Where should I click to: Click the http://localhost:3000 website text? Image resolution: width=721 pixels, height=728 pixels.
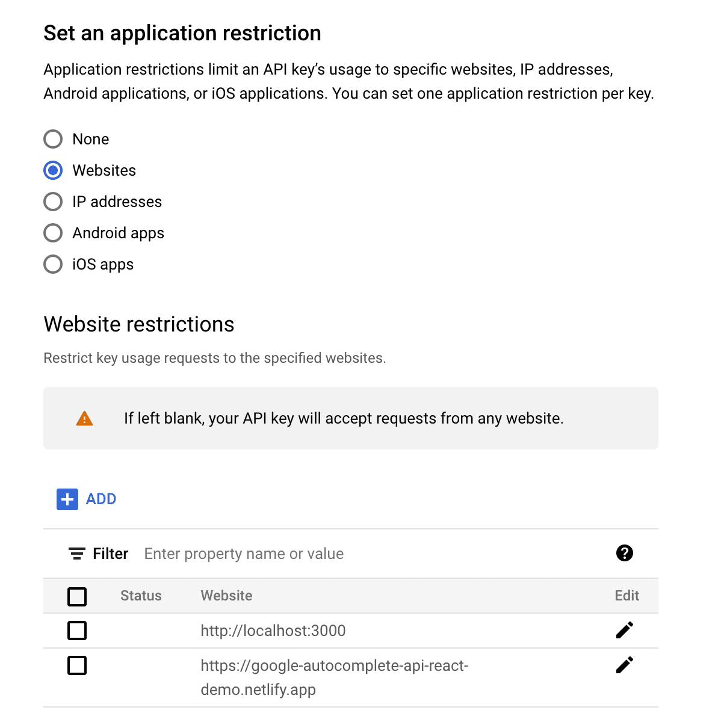pos(273,631)
